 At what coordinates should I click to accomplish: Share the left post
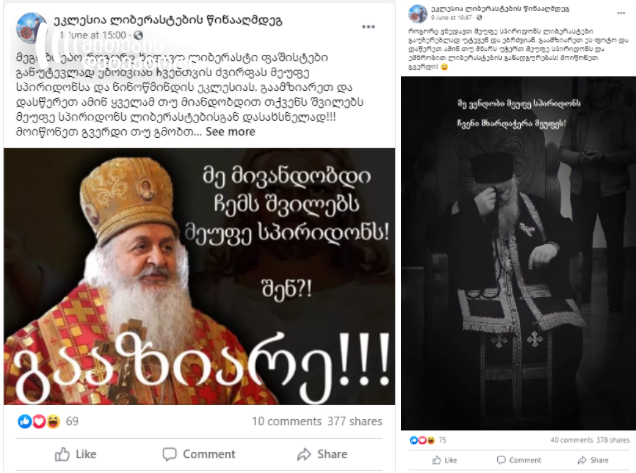(x=322, y=454)
